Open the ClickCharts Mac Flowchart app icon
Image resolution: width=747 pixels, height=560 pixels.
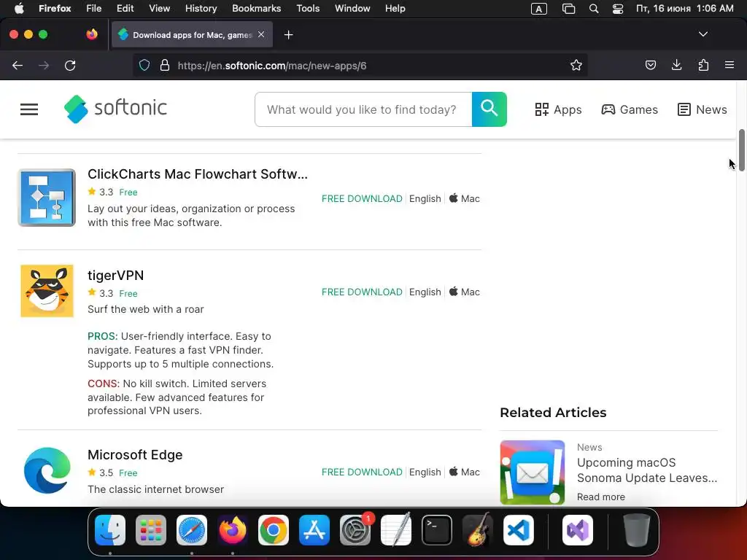[47, 198]
